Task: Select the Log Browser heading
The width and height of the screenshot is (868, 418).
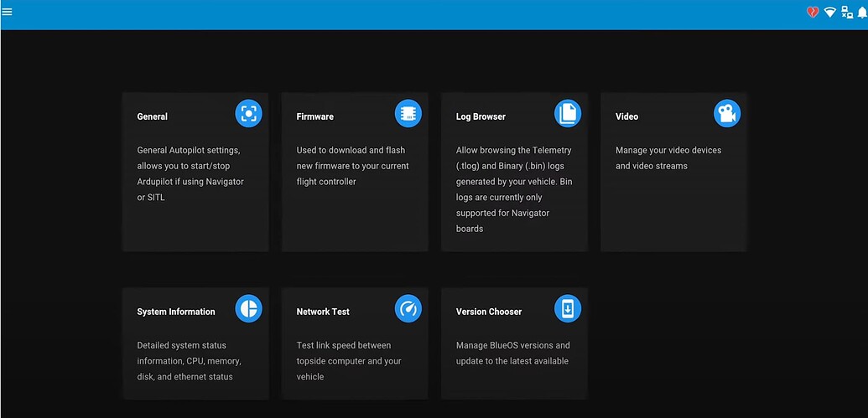Action: pos(481,117)
